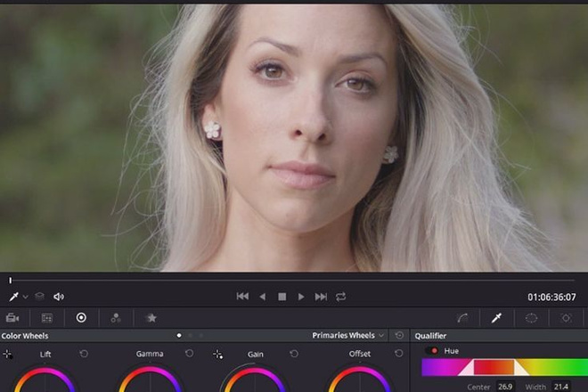The height and width of the screenshot is (392, 588).
Task: Reset the Gamma wheel
Action: click(190, 354)
